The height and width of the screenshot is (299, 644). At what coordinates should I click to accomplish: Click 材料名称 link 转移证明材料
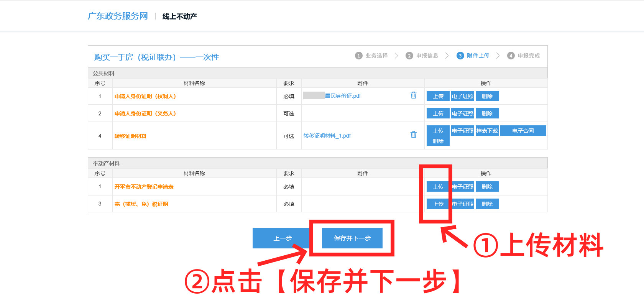pyautogui.click(x=130, y=136)
